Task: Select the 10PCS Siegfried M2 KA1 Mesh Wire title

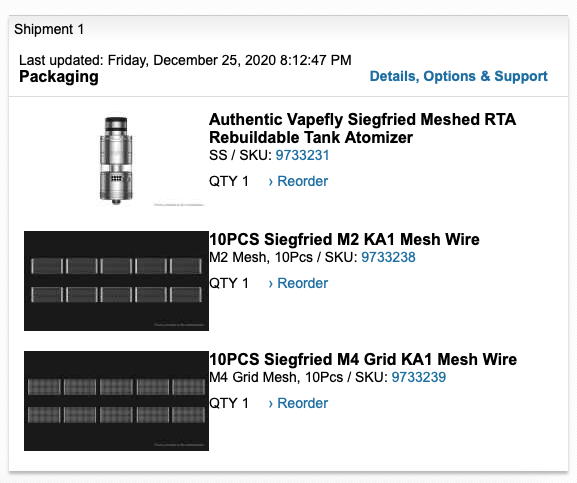Action: pos(344,239)
